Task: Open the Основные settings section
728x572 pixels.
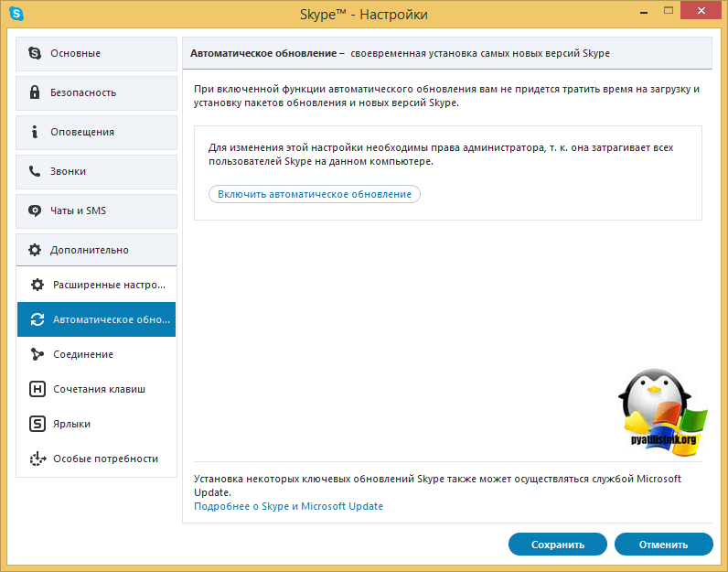Action: (x=97, y=53)
